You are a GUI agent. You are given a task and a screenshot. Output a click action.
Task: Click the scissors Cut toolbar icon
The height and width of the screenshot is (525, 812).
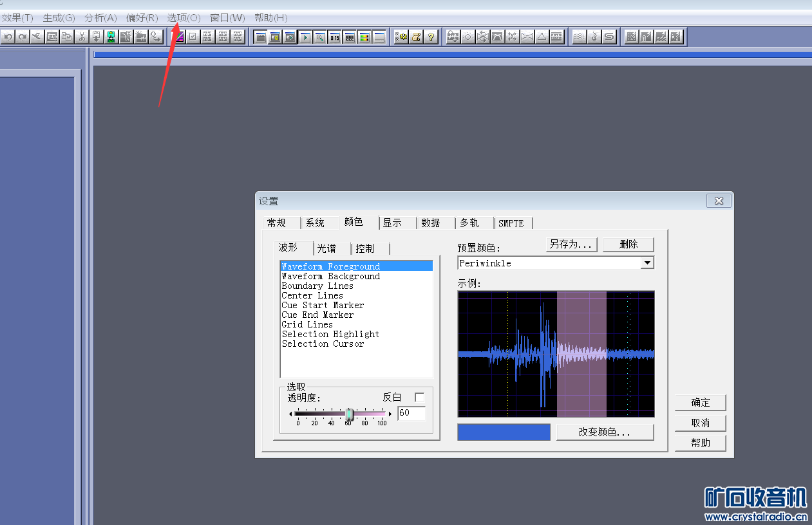(82, 37)
